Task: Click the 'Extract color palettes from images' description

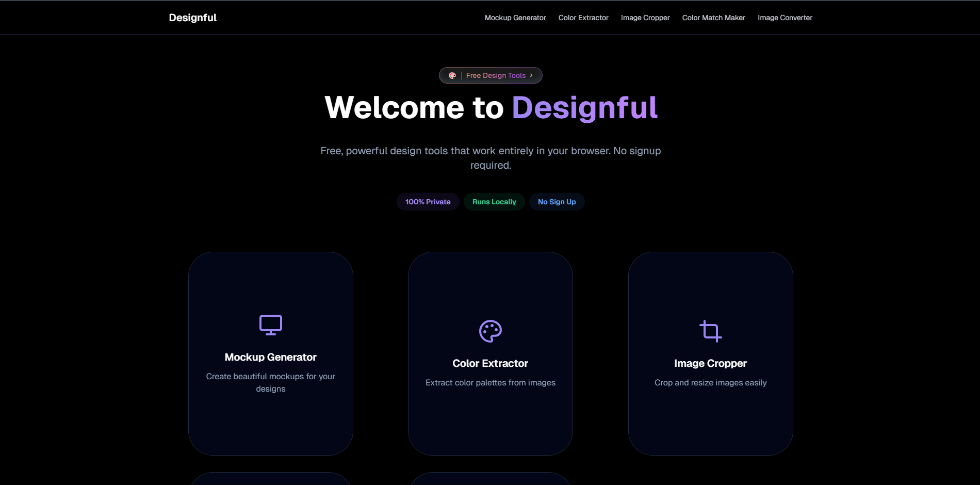Action: click(490, 382)
